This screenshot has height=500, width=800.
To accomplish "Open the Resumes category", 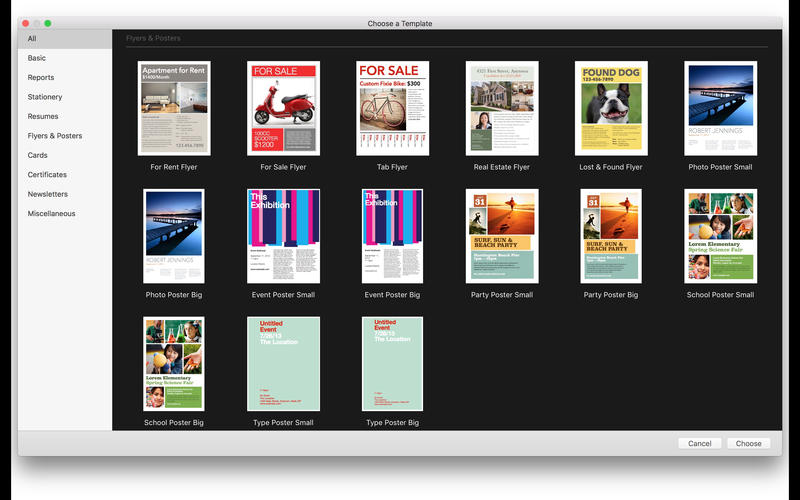I will (x=43, y=116).
